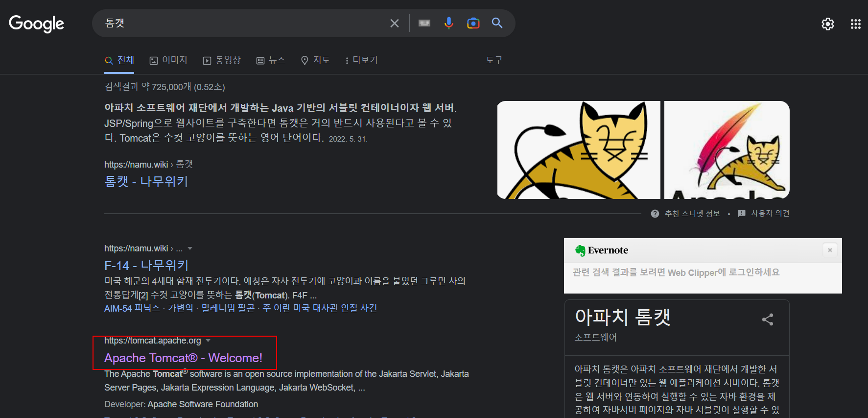Expand the tomcat.apache.org result options arrow

(x=208, y=341)
